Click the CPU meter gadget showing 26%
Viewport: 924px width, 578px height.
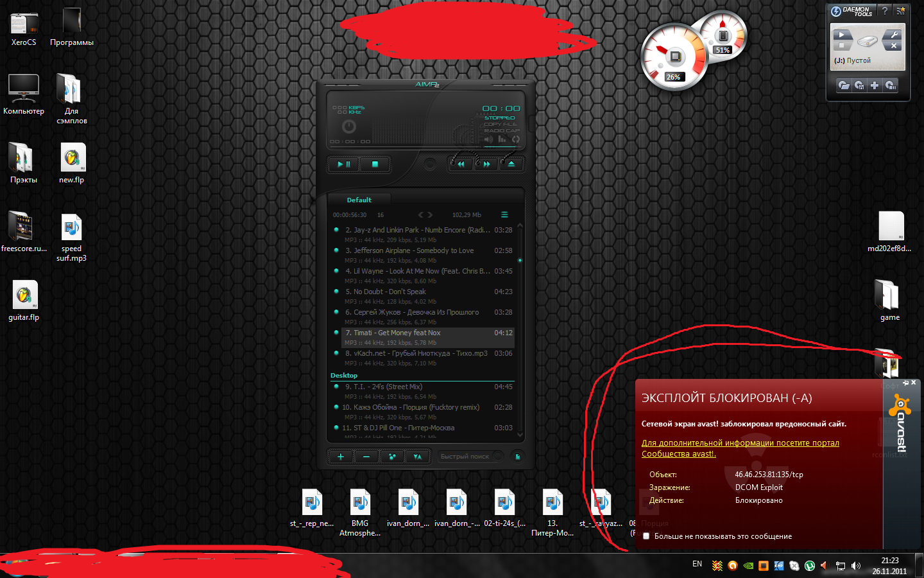click(674, 57)
